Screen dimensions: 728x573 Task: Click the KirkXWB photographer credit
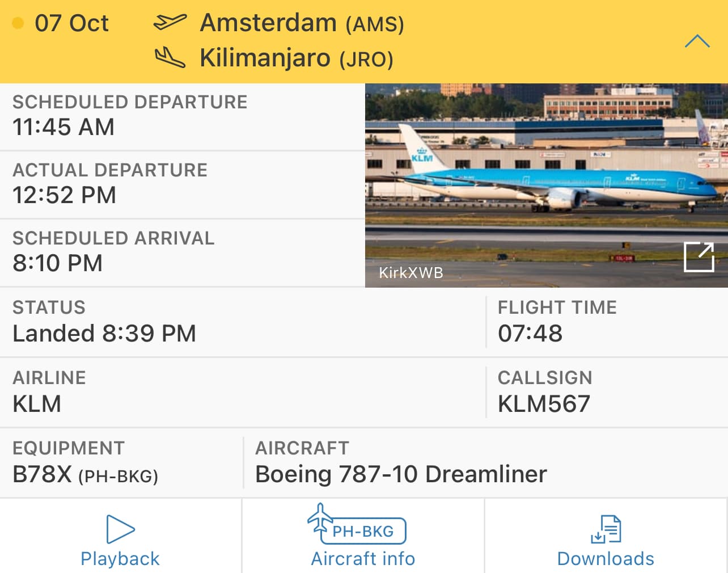pos(411,273)
